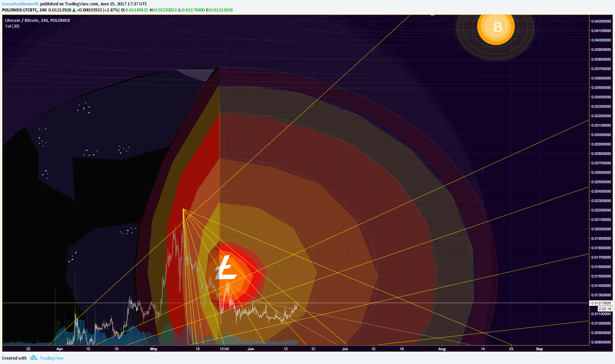The height and width of the screenshot is (364, 615).
Task: Click the Jun label on time axis
Action: 251,349
